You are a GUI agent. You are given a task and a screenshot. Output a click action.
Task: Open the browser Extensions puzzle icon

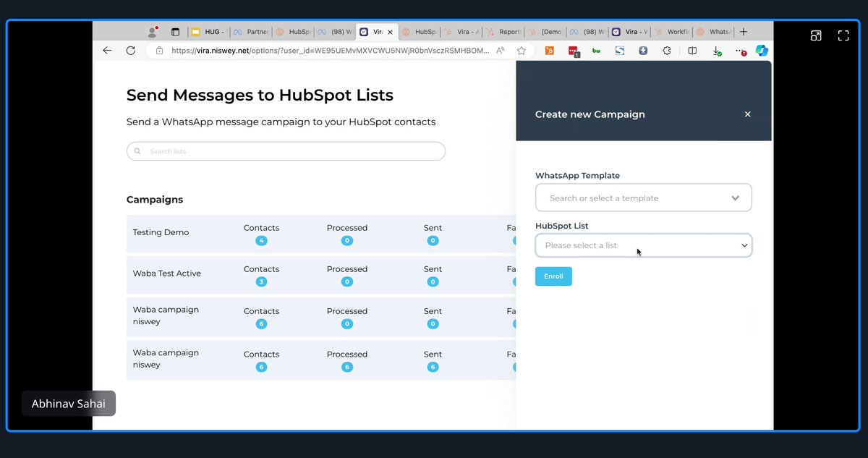(x=667, y=51)
